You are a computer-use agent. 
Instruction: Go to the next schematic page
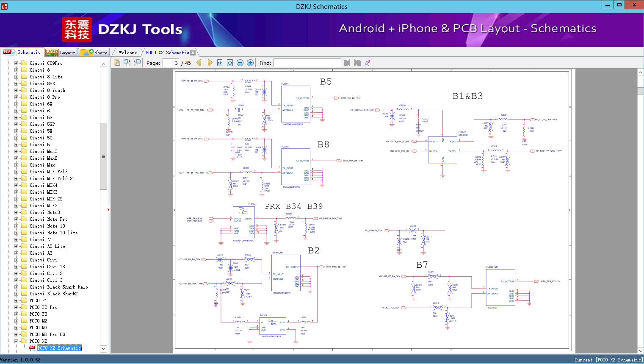(210, 63)
